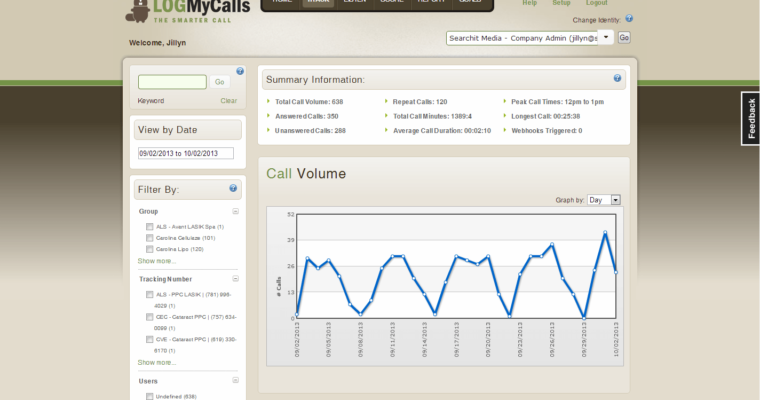
Task: Check CEC - Cataract PPC tracking number
Action: (150, 317)
